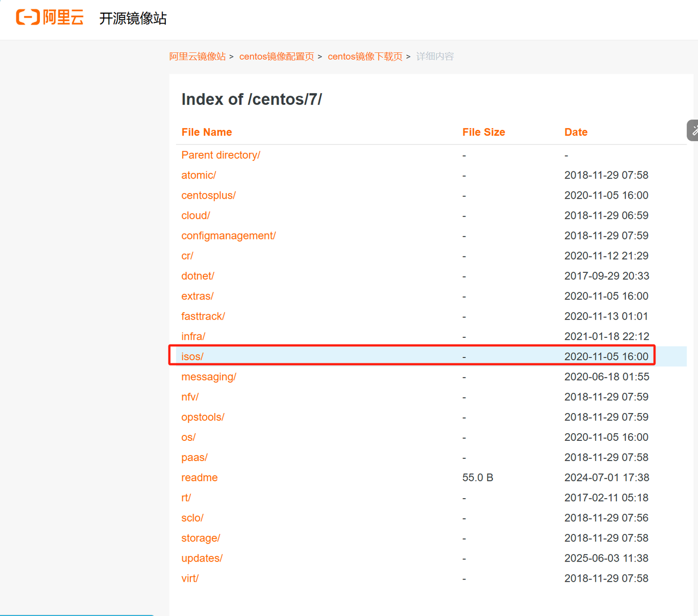Click the Date column header
This screenshot has width=698, height=616.
coord(576,132)
